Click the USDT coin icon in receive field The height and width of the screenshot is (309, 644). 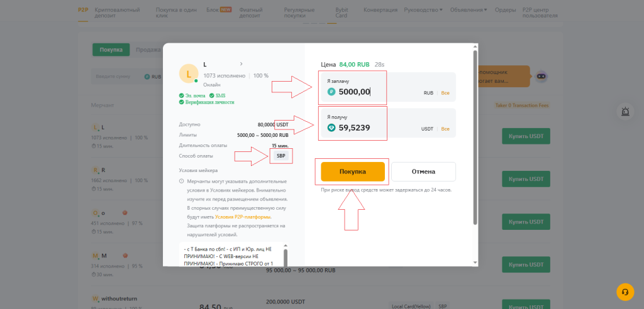point(331,127)
